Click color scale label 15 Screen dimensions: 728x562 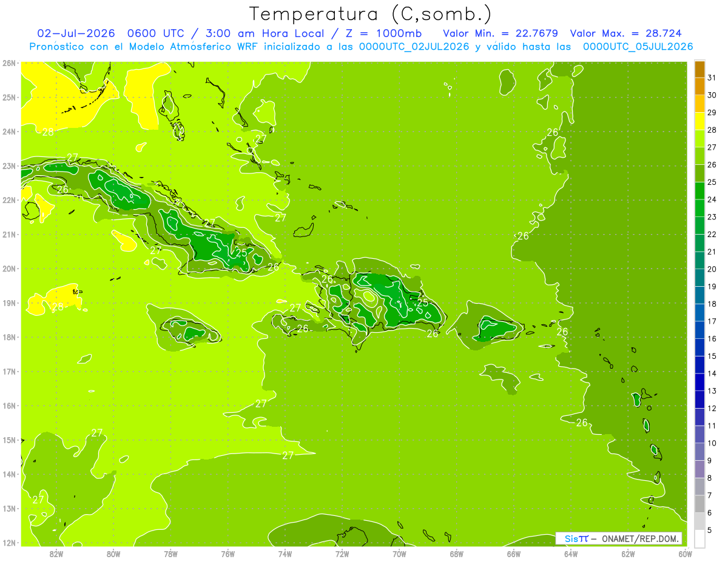pyautogui.click(x=712, y=356)
